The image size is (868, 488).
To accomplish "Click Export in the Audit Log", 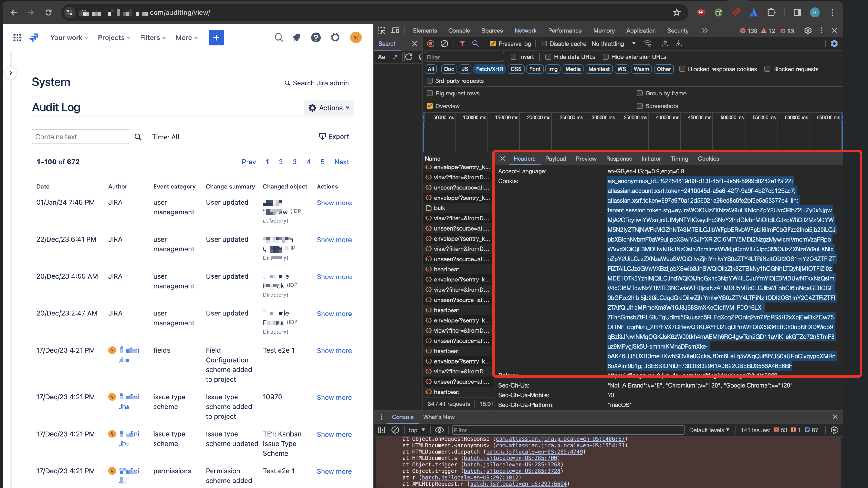I will point(333,137).
